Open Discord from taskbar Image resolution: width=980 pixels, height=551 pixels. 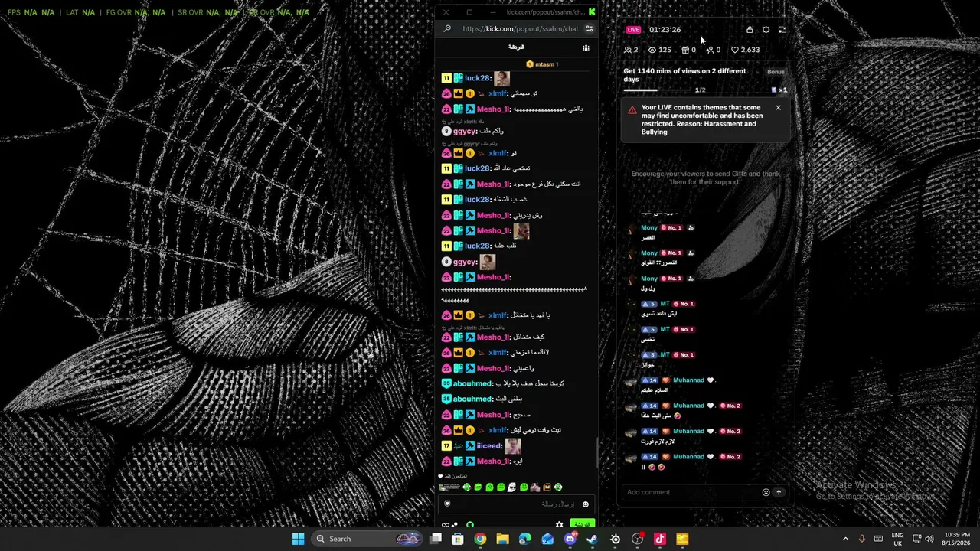pyautogui.click(x=570, y=539)
